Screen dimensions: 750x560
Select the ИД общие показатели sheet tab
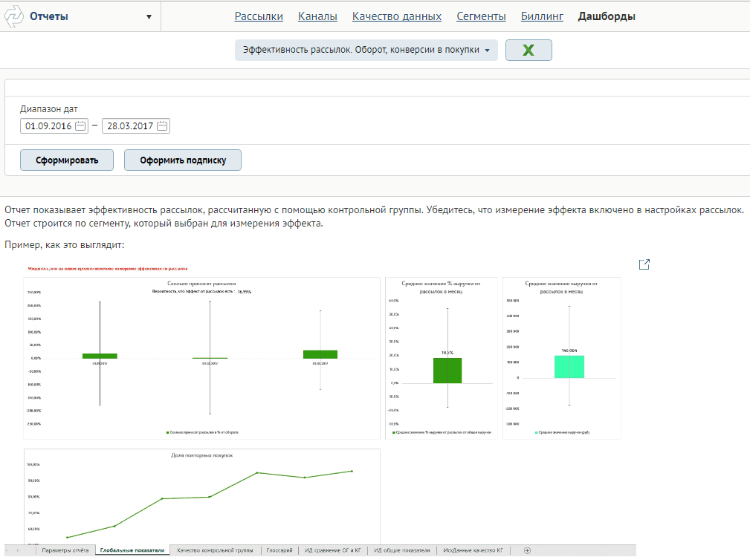coord(402,550)
